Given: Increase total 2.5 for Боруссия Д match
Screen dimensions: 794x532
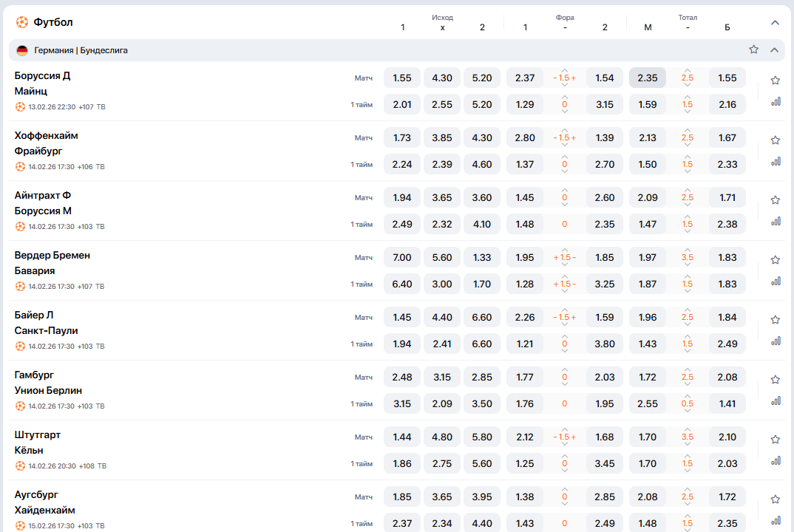Looking at the screenshot, I should point(688,69).
